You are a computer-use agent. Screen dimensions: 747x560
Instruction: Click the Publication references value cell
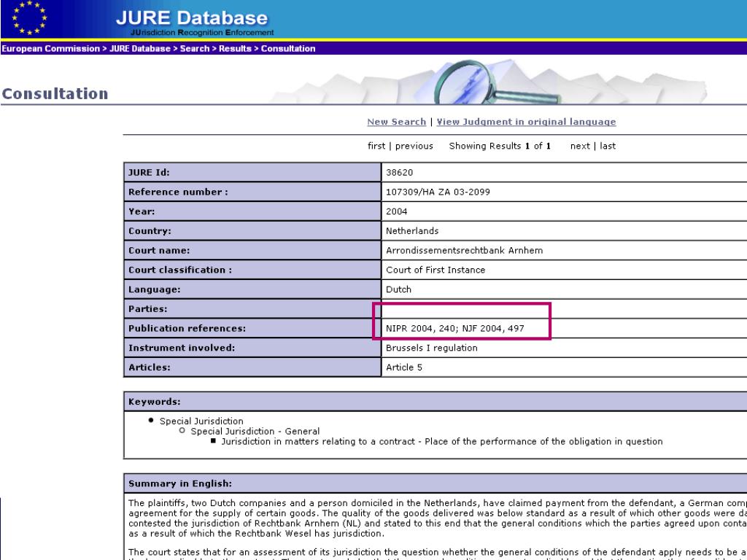pos(454,329)
